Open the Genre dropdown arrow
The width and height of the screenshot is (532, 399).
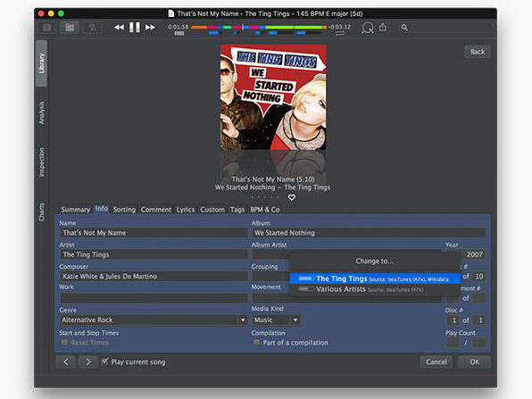click(x=243, y=320)
